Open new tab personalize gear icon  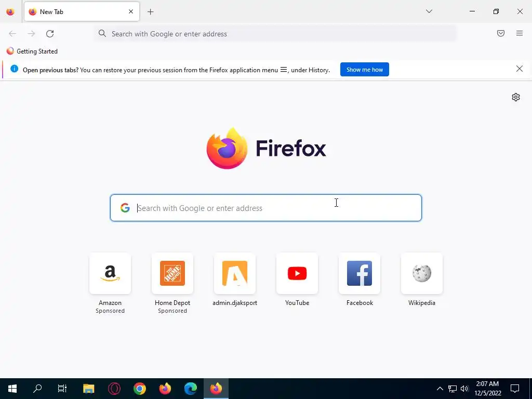516,97
